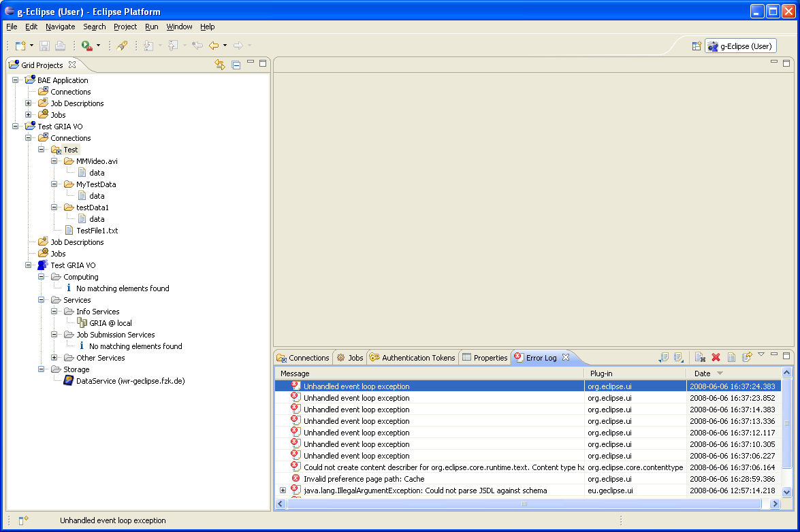
Task: Click the Save toolbar icon
Action: (44, 46)
